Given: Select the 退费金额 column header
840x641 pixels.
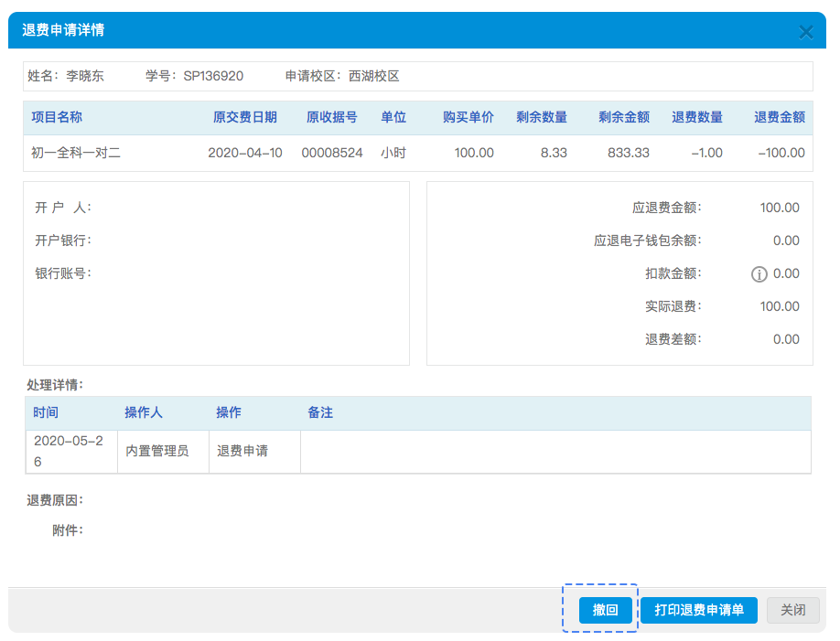Looking at the screenshot, I should pyautogui.click(x=780, y=117).
